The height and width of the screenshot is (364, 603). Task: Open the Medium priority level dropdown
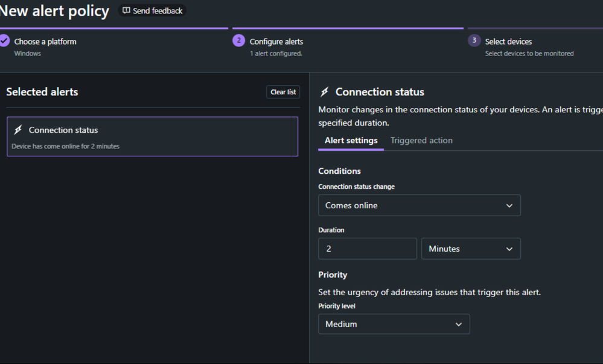click(394, 324)
